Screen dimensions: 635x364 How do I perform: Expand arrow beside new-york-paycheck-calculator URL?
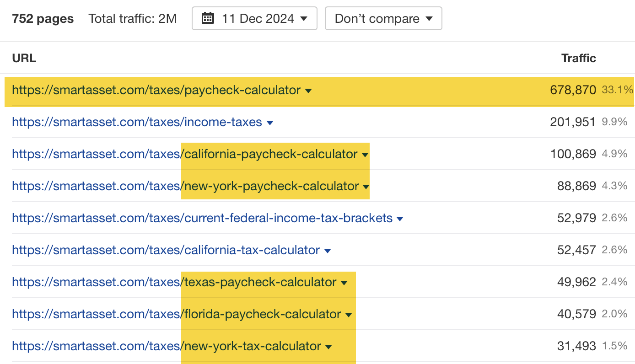pos(366,187)
